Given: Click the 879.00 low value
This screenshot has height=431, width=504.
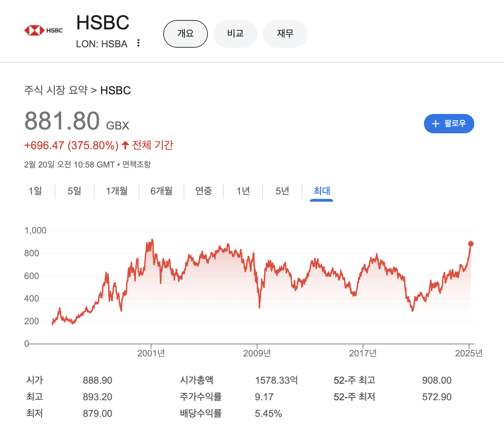Looking at the screenshot, I should (x=98, y=413).
